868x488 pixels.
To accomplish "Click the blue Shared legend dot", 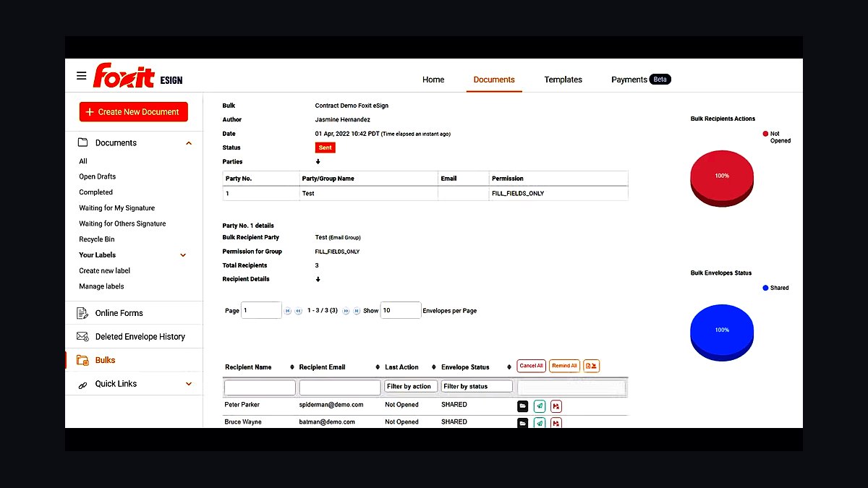I will [765, 288].
